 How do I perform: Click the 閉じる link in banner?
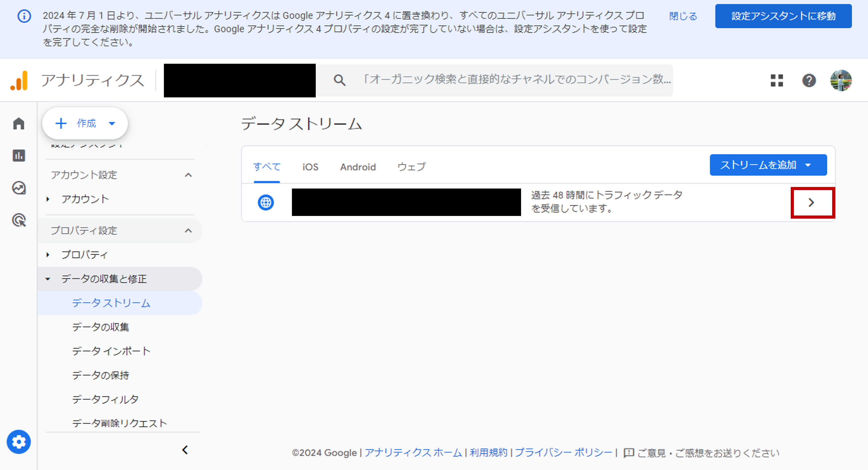pyautogui.click(x=683, y=16)
